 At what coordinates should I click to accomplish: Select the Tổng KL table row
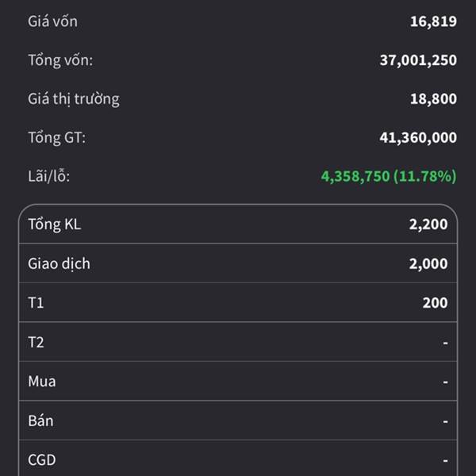click(x=238, y=225)
